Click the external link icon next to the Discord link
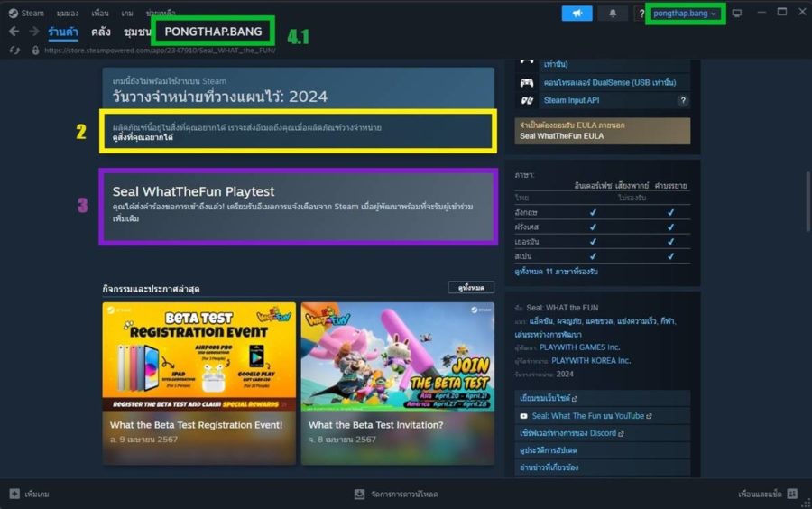This screenshot has width=812, height=509. 621,434
